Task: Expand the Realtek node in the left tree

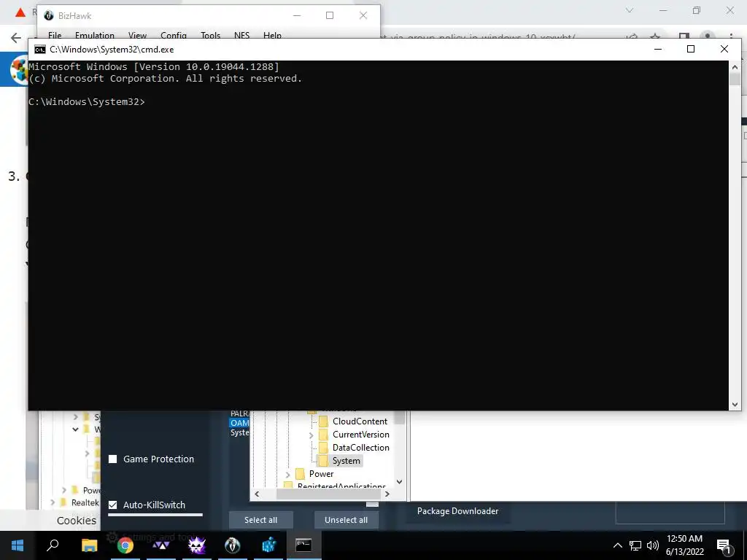Action: pos(53,502)
